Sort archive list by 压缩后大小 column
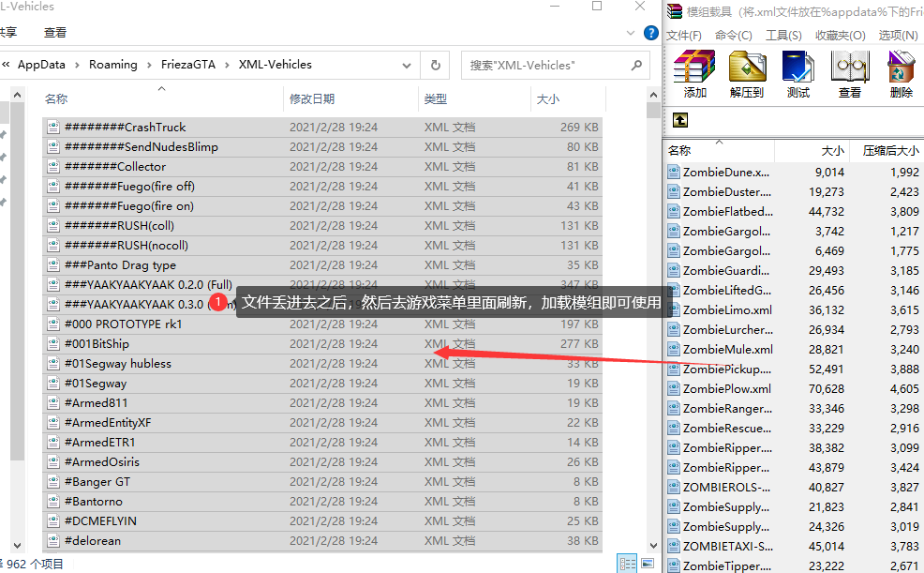 (889, 150)
